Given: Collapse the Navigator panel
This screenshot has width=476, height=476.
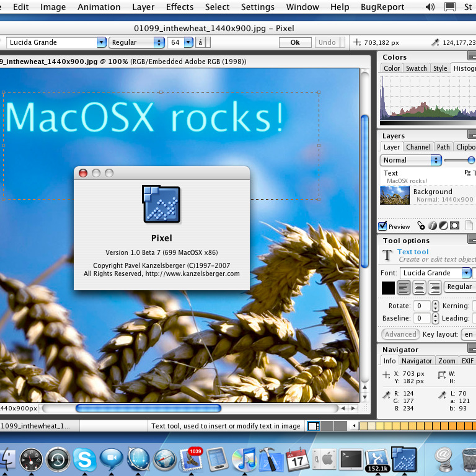Looking at the screenshot, I should click(472, 348).
